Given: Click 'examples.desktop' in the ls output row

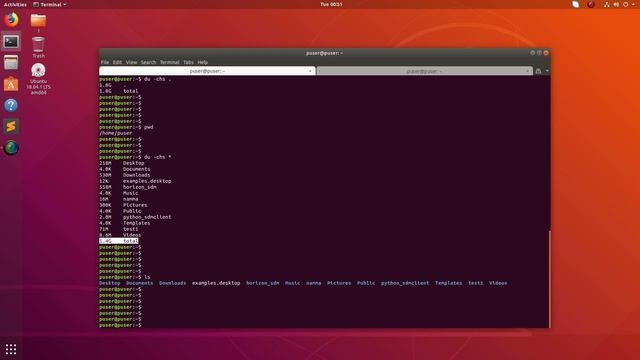Looking at the screenshot, I should coord(216,283).
